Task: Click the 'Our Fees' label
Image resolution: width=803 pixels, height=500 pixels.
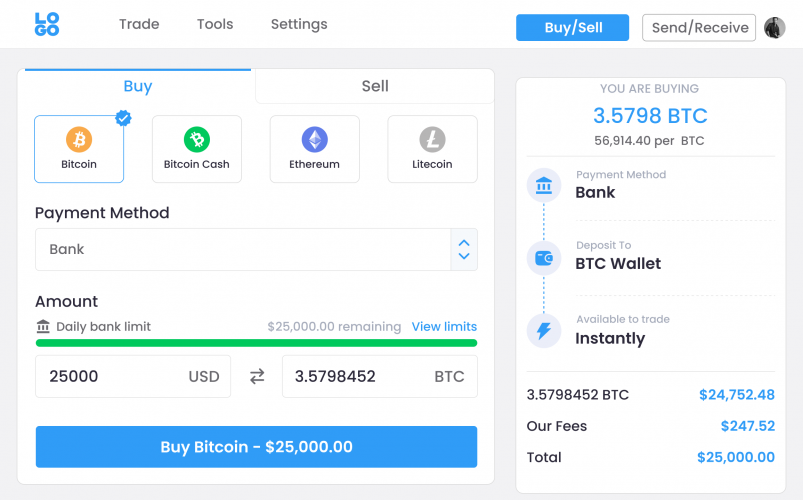Action: click(x=557, y=426)
